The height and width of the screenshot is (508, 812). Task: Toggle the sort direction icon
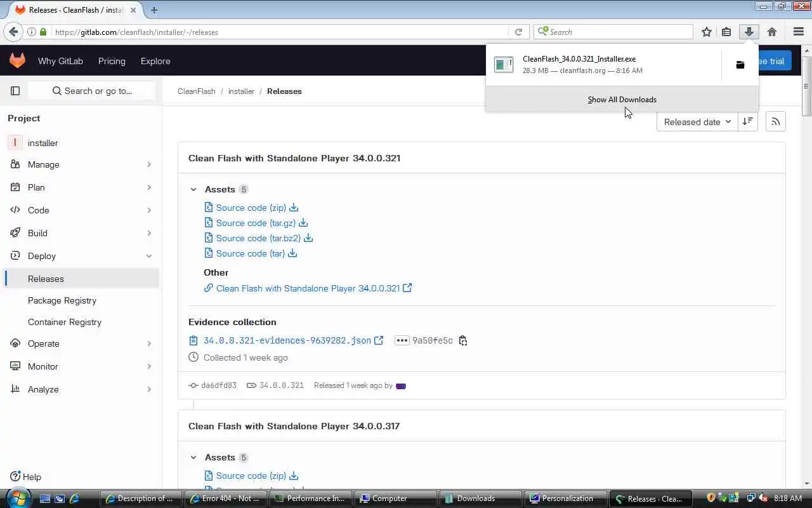click(x=748, y=122)
